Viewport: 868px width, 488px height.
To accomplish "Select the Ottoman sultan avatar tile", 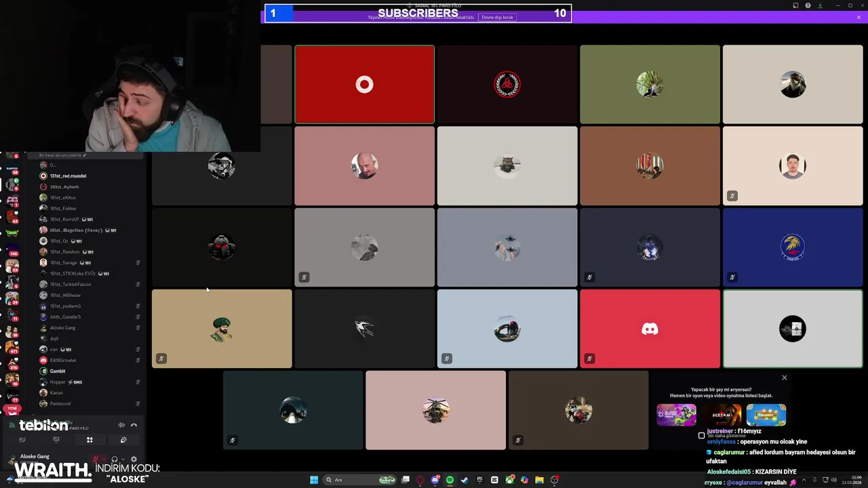I will 222,329.
